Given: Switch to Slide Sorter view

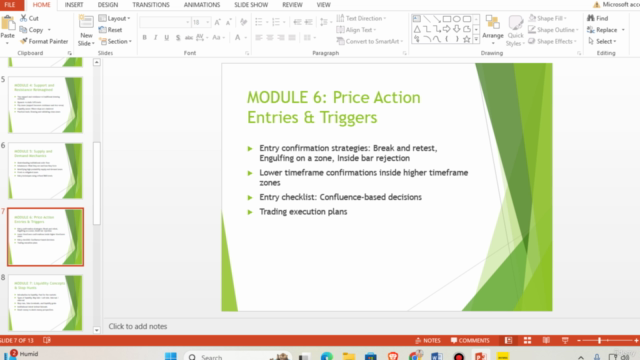Looking at the screenshot, I should pos(527,340).
